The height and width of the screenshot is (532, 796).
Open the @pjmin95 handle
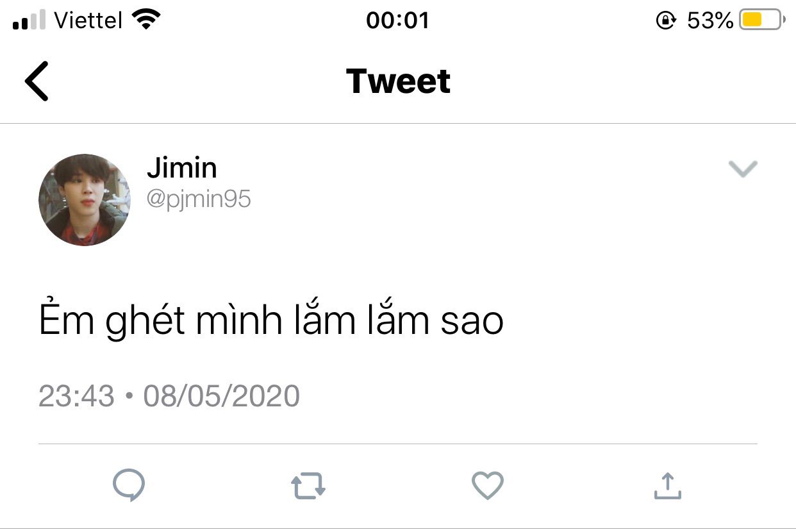[x=199, y=199]
